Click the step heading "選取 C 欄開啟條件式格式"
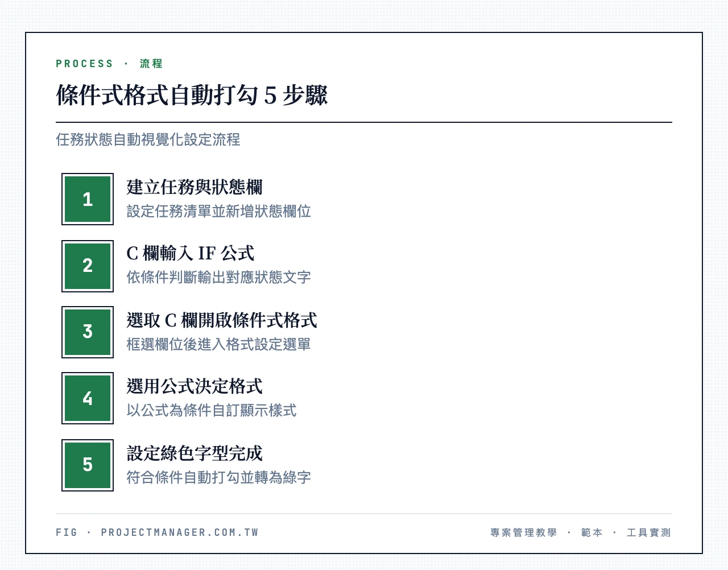 (x=222, y=320)
